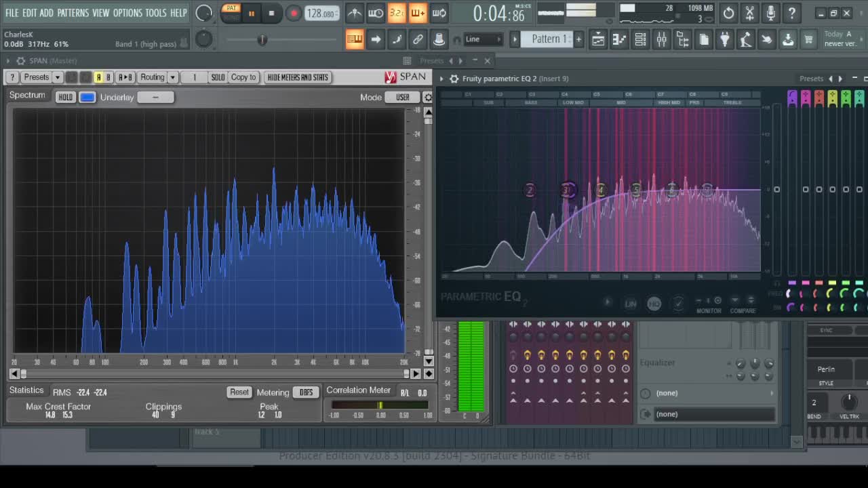
Task: Toggle LIN mode in Parametric EQ
Action: tap(631, 304)
